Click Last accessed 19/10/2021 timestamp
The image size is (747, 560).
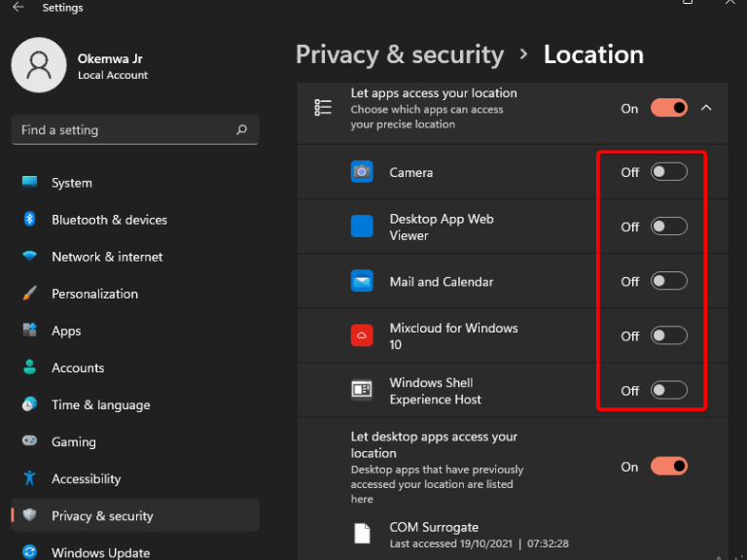(479, 543)
